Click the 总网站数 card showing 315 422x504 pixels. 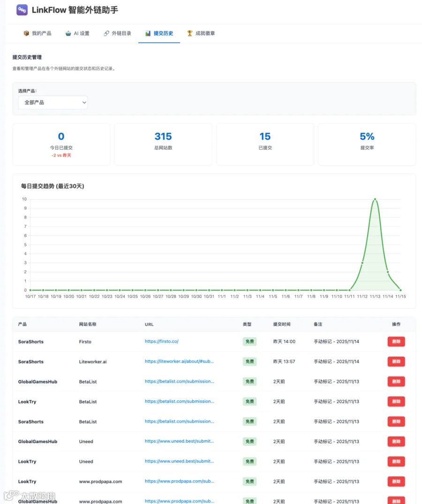tap(163, 145)
